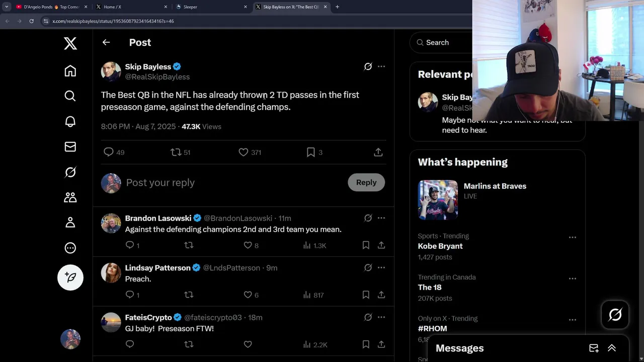The height and width of the screenshot is (362, 644).
Task: Open Communities icon in sidebar
Action: coord(70,197)
